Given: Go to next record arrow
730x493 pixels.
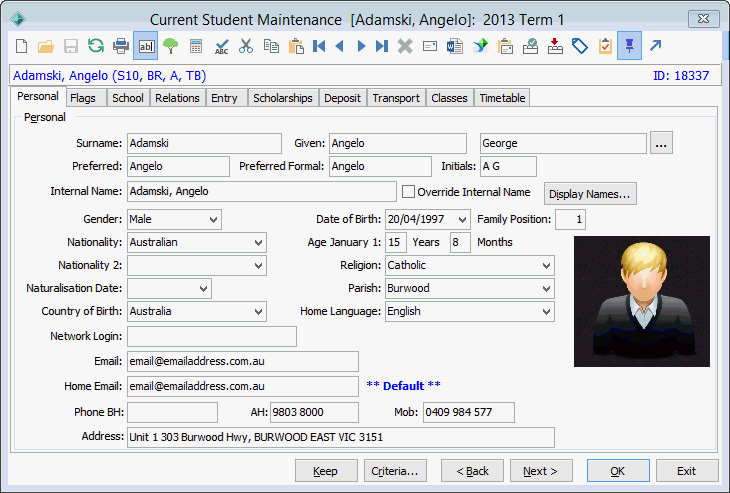Looking at the screenshot, I should coord(361,46).
